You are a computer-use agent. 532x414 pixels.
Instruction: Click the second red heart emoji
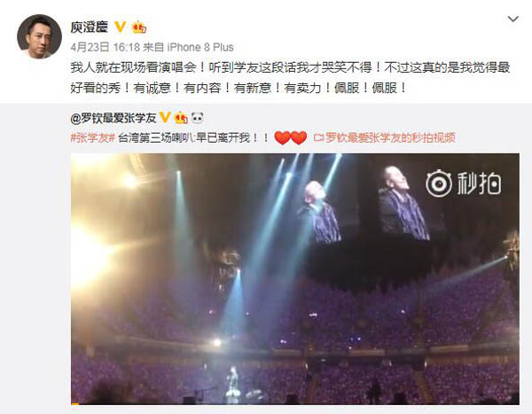pyautogui.click(x=299, y=137)
